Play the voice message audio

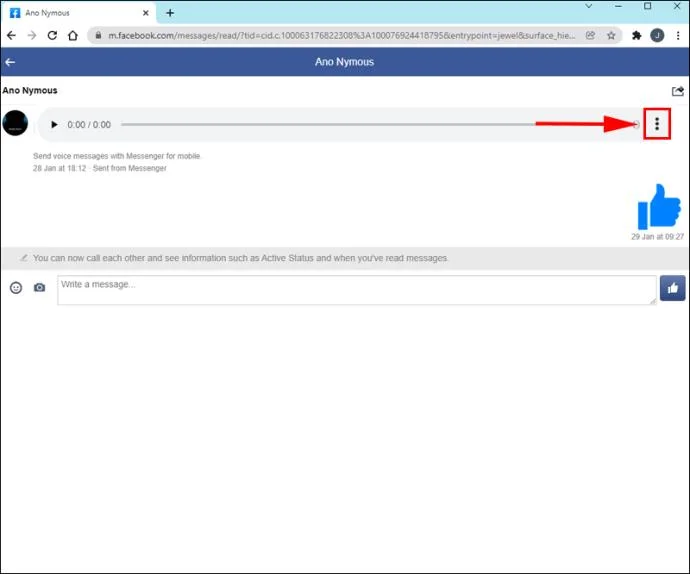(54, 125)
